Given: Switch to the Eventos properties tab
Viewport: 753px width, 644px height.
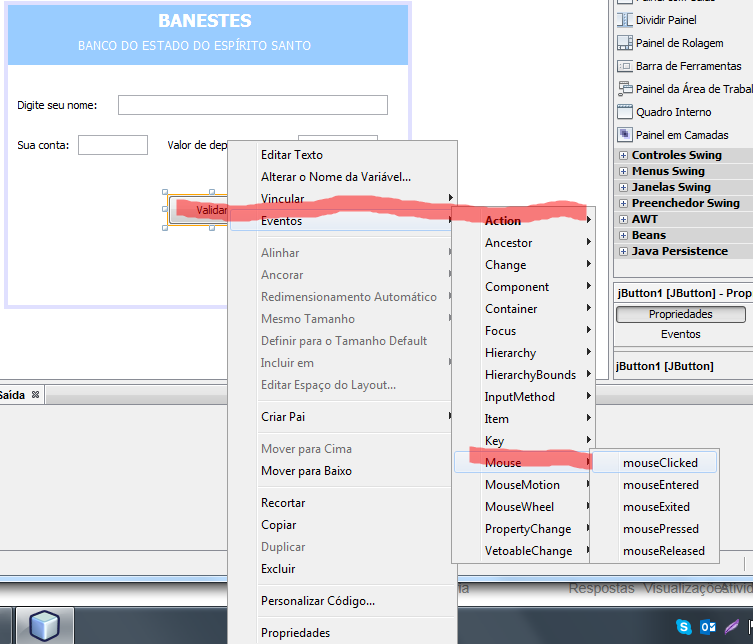Looking at the screenshot, I should [x=680, y=334].
